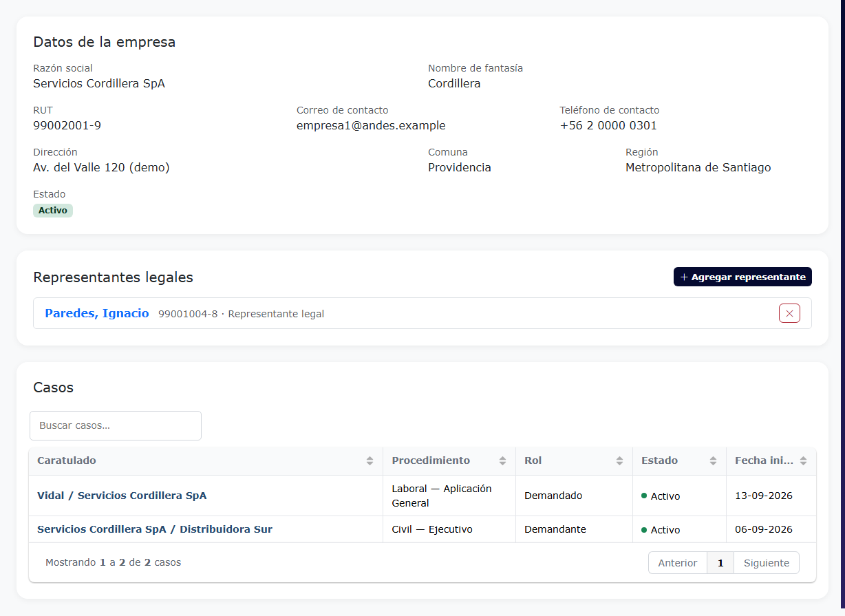The height and width of the screenshot is (616, 845).
Task: Click the date 13-09-2026
Action: click(x=764, y=496)
